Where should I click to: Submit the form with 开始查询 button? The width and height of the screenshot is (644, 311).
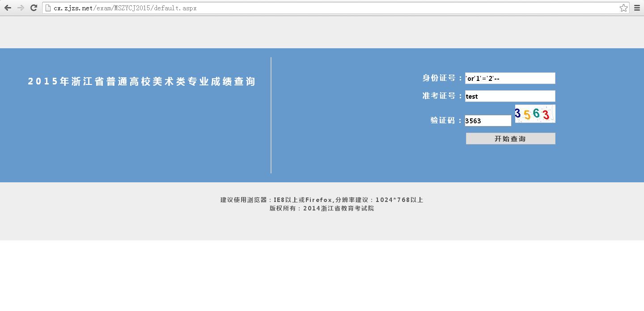click(511, 139)
